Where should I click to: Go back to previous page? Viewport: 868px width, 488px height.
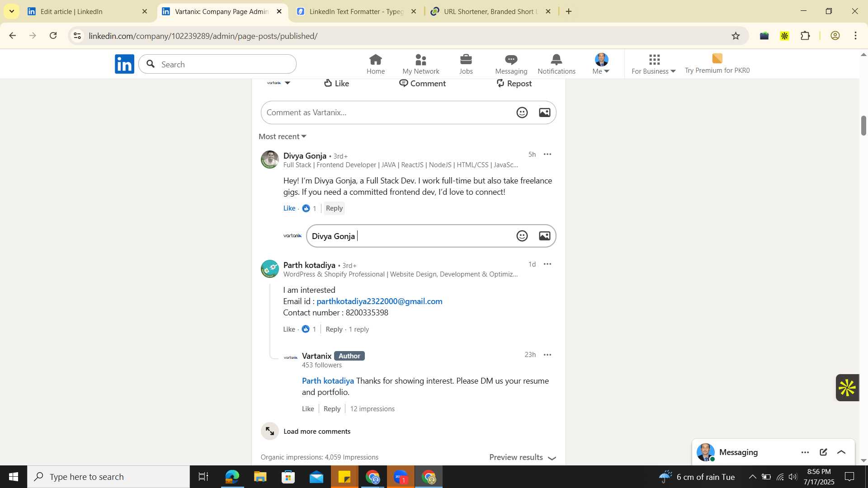13,36
